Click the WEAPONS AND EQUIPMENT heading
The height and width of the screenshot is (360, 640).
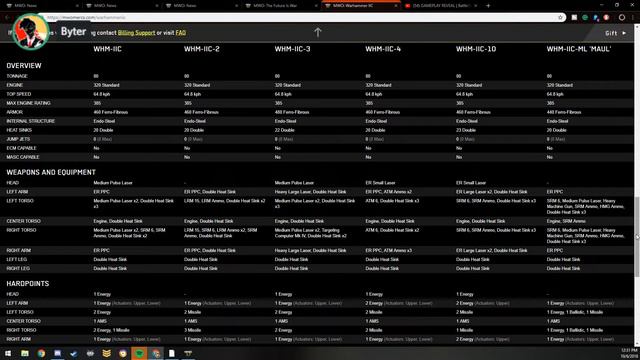[51, 172]
